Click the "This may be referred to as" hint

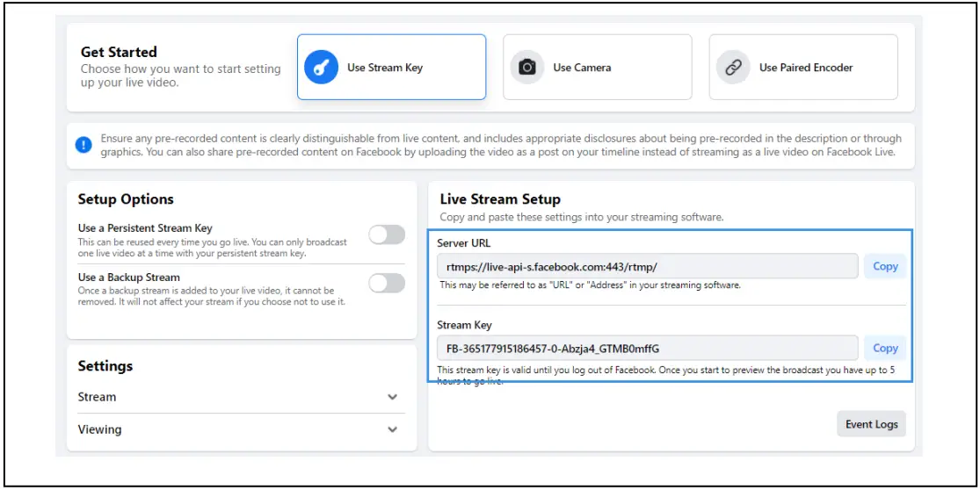pos(591,285)
